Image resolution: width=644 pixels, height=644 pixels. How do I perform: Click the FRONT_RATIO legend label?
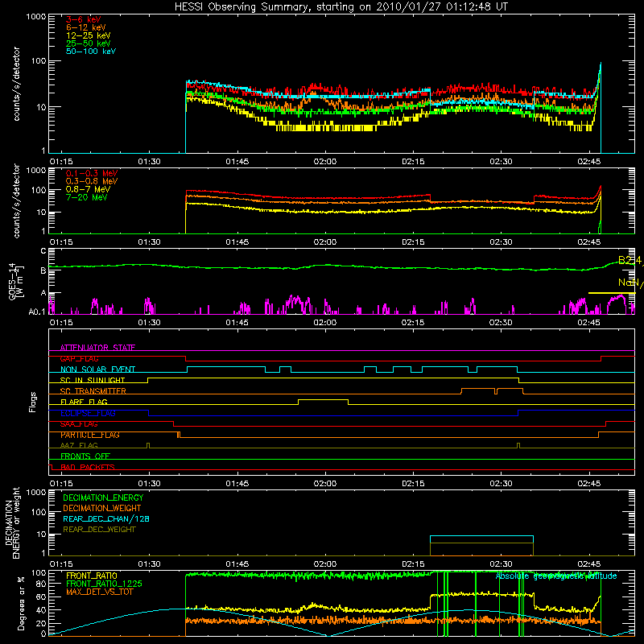92,576
